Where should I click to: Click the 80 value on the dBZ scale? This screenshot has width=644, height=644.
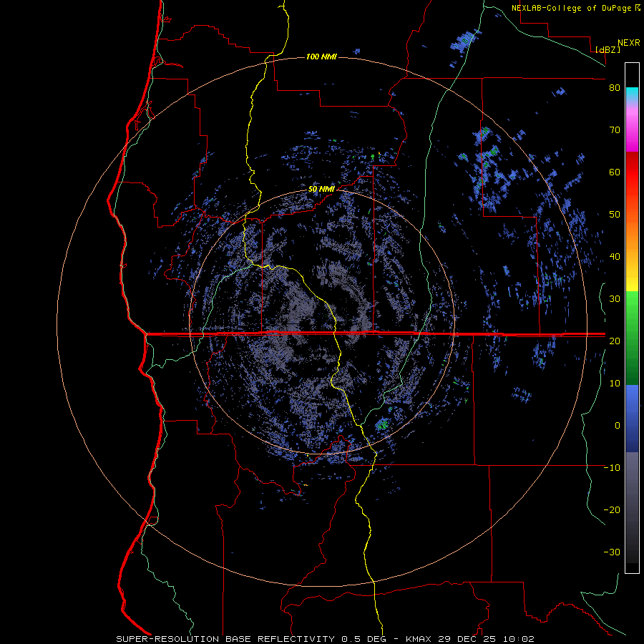pos(615,88)
